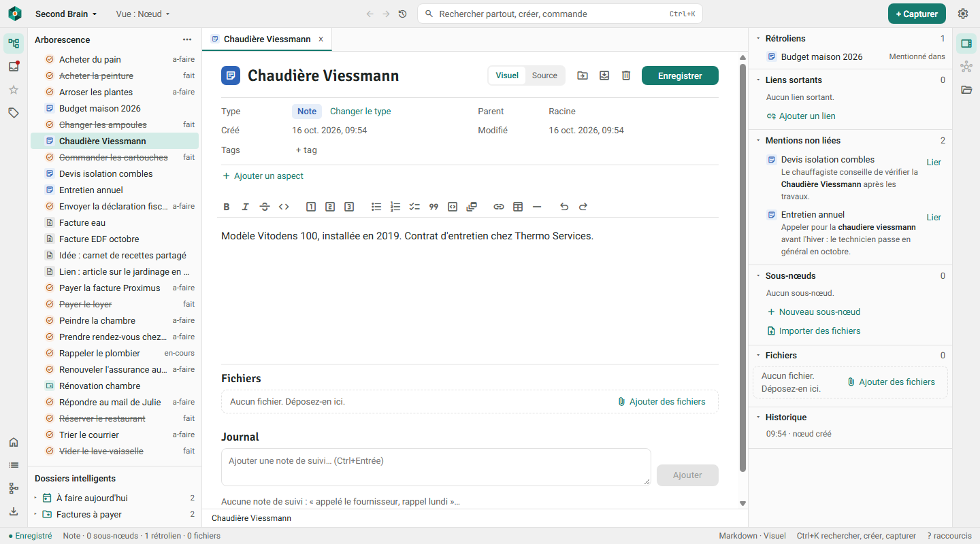Open the graph view in right rail

pyautogui.click(x=966, y=67)
